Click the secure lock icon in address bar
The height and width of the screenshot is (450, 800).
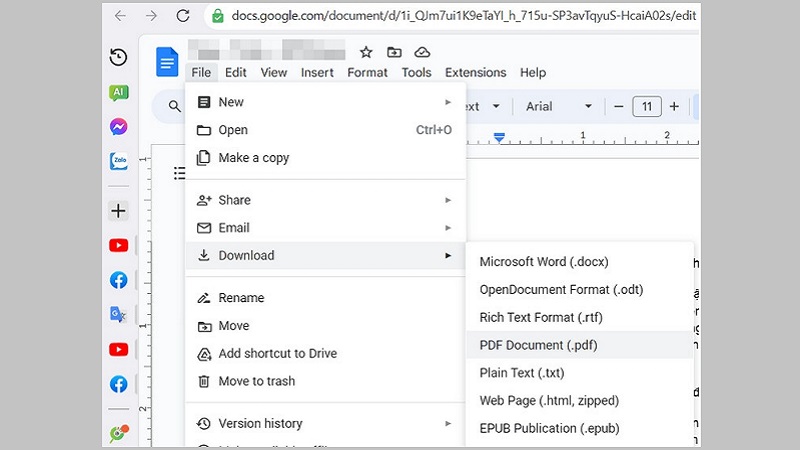click(x=218, y=16)
